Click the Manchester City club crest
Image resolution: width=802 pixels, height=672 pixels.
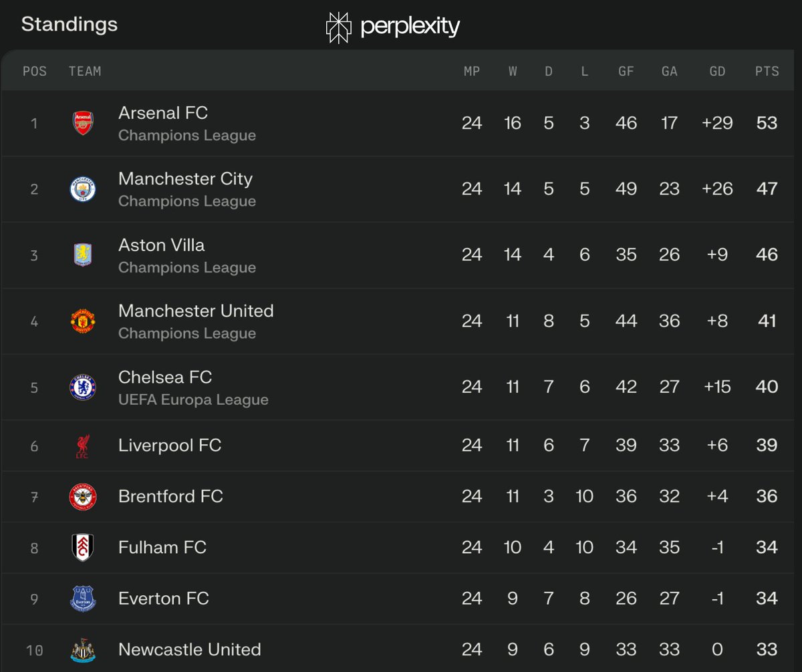pos(83,189)
